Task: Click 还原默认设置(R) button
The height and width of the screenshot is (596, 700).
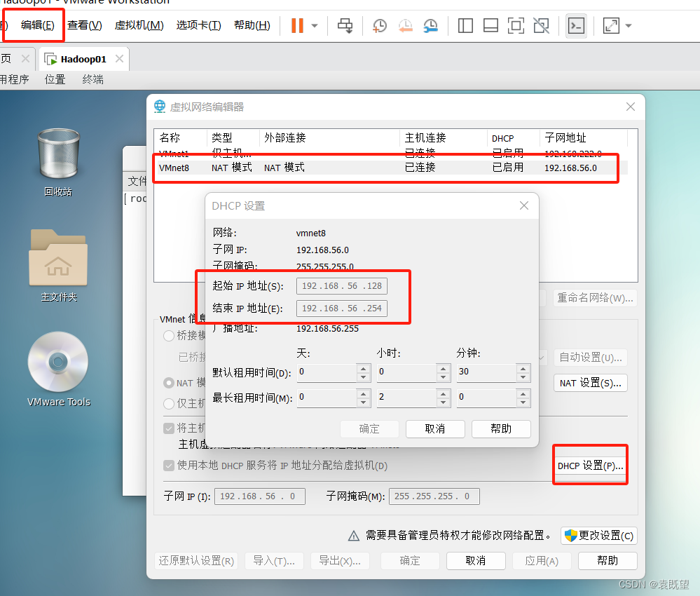Action: [196, 561]
